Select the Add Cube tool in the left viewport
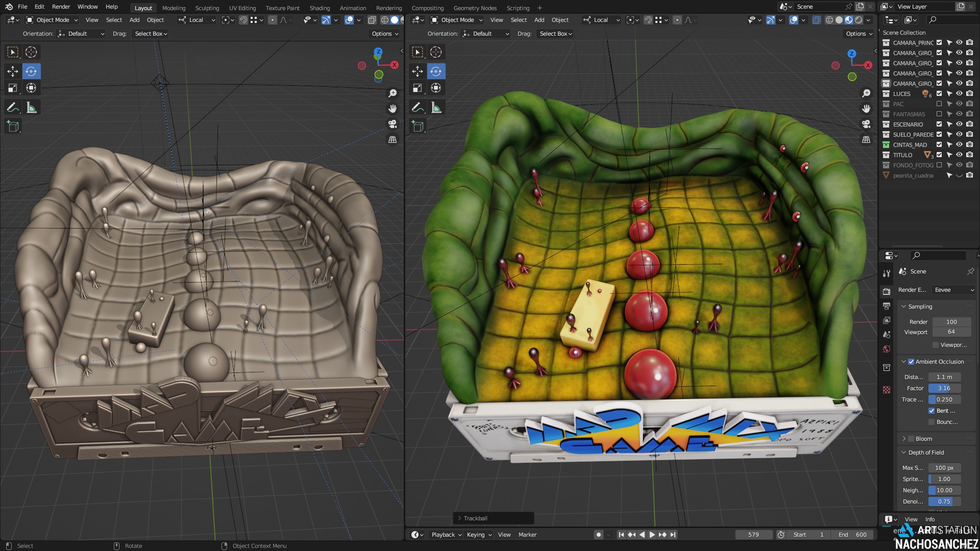980x551 pixels. 13,126
